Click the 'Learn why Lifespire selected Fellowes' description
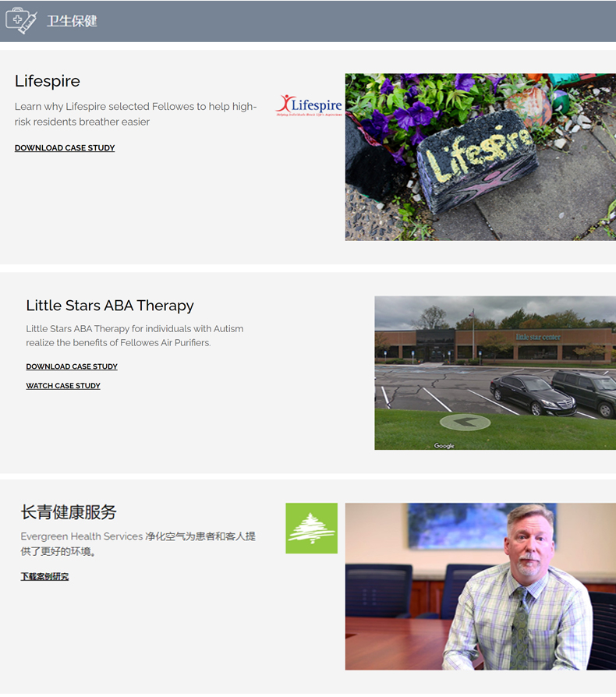 (136, 115)
